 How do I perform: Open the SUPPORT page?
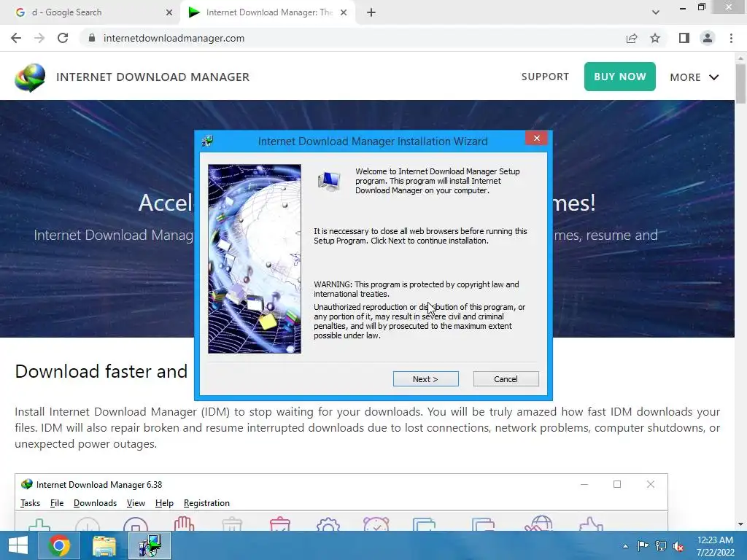coord(545,77)
